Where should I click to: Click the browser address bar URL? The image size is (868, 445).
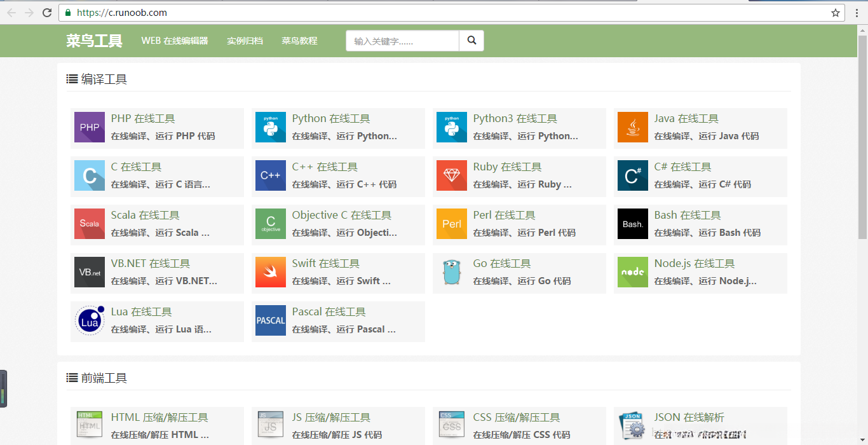tap(121, 12)
